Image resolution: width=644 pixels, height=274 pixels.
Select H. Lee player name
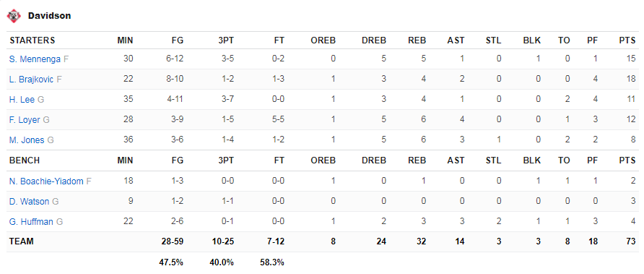point(22,100)
